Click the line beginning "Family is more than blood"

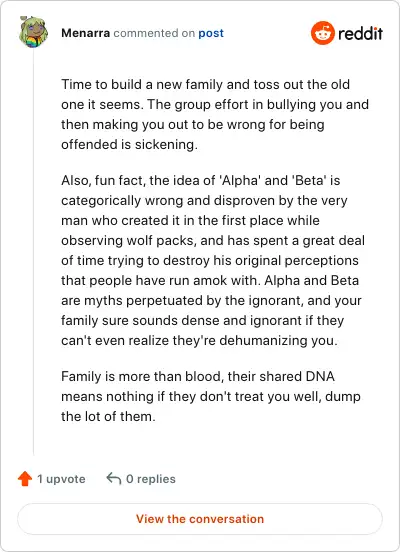coord(198,376)
